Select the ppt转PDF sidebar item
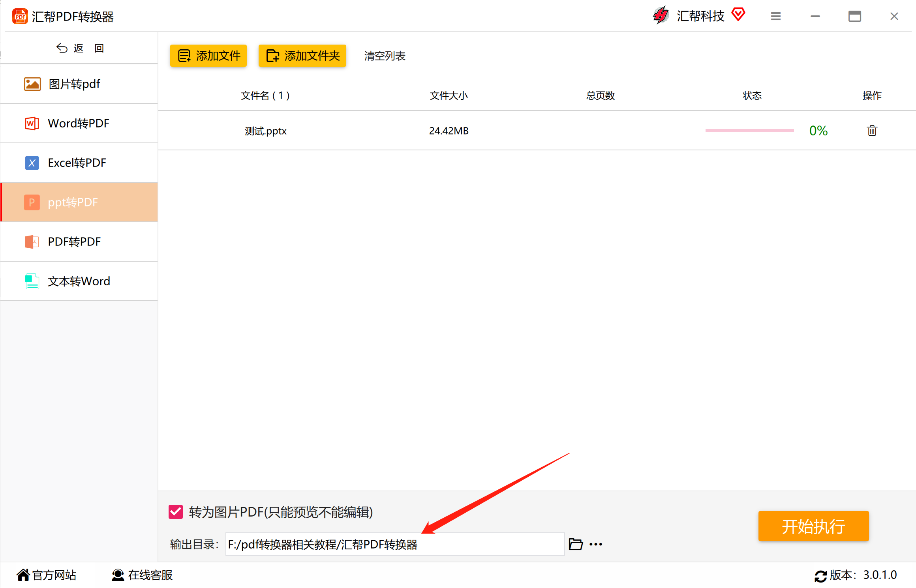 [79, 202]
